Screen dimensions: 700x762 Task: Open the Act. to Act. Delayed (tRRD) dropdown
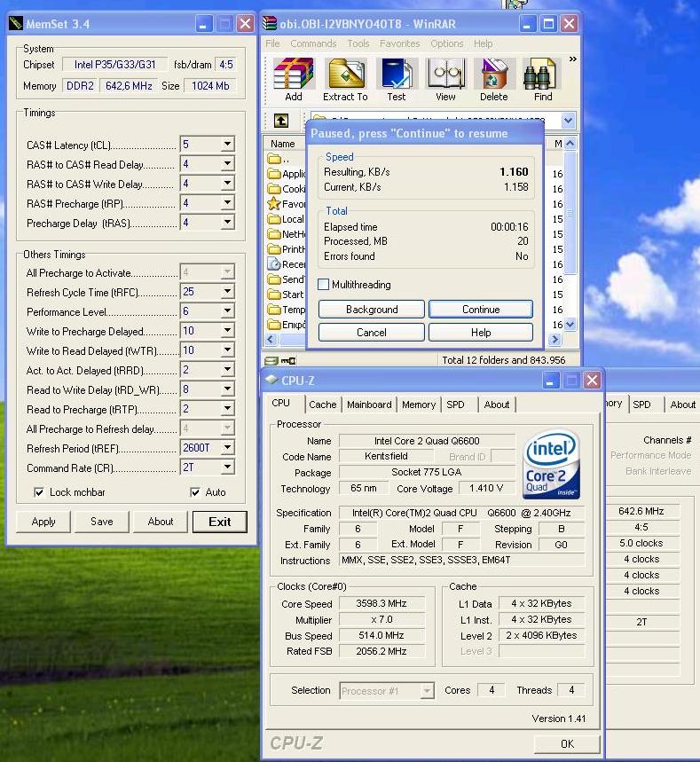click(x=227, y=369)
